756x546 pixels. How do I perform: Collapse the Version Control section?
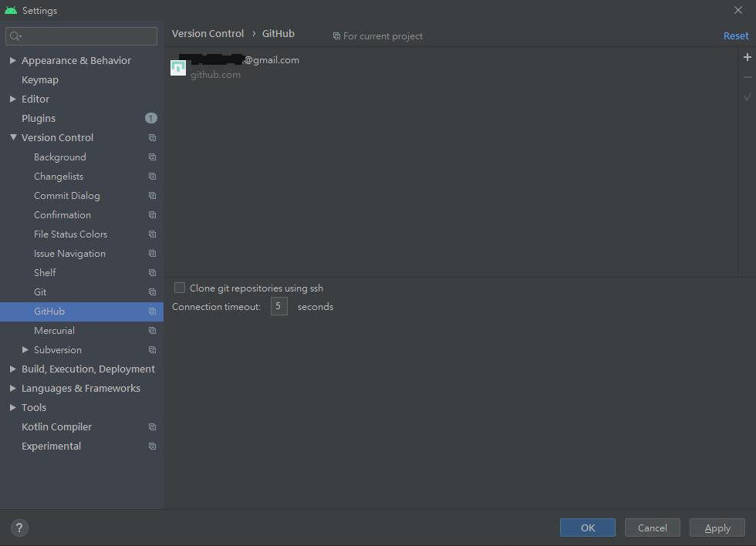13,137
